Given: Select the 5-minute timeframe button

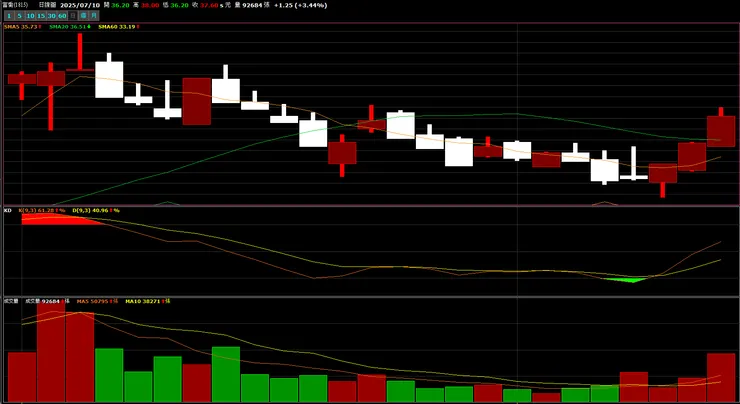Looking at the screenshot, I should click(19, 16).
